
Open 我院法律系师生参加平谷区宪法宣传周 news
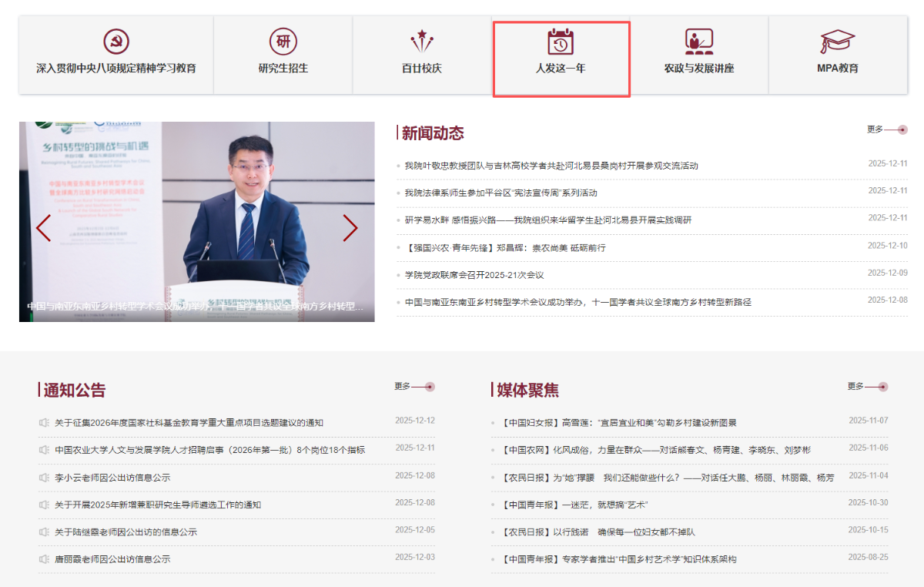pos(500,193)
